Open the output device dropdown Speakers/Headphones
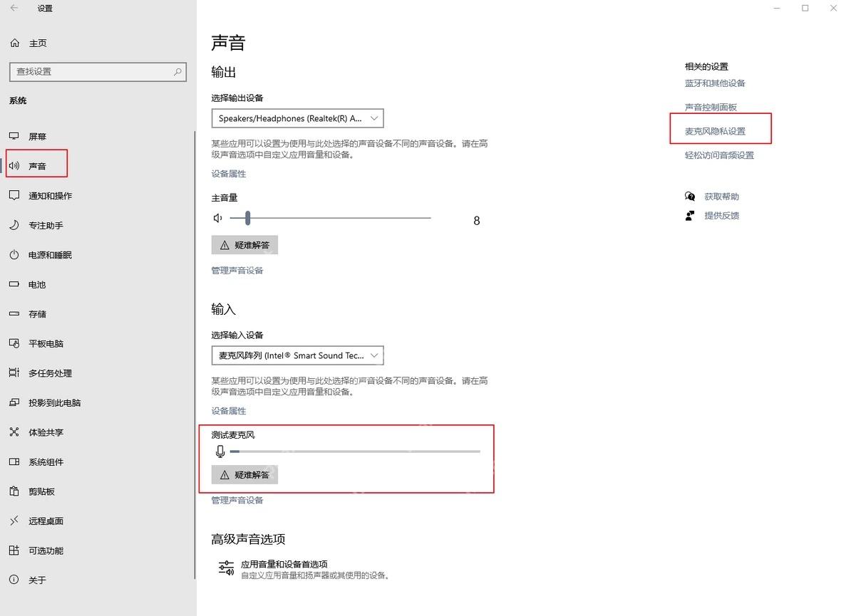 (298, 118)
